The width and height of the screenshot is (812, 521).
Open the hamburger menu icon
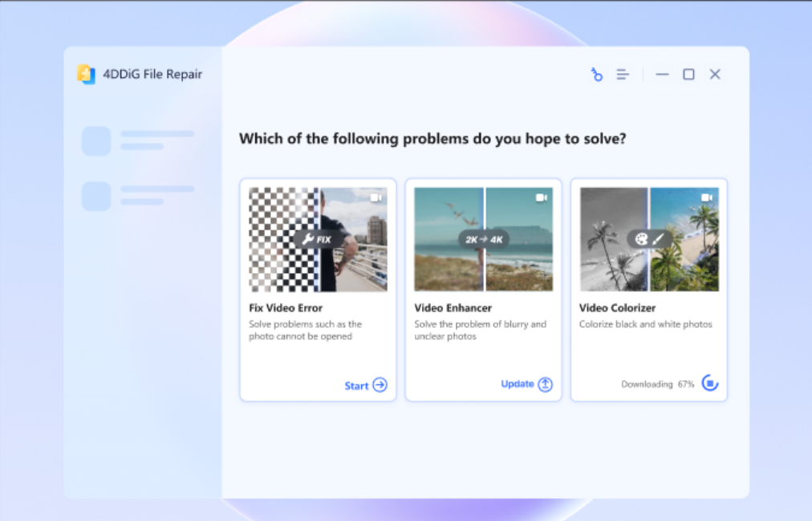pyautogui.click(x=623, y=75)
